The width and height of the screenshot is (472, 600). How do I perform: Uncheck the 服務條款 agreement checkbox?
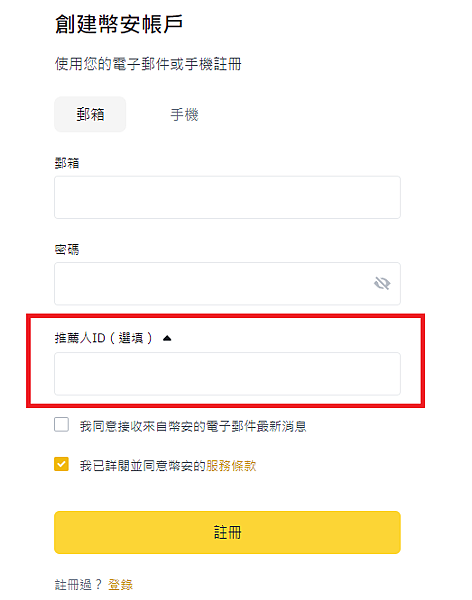[x=62, y=464]
